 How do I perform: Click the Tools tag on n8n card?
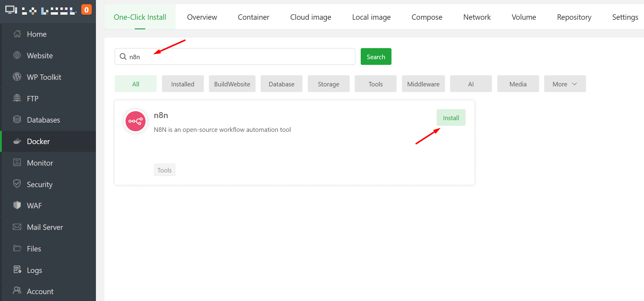click(x=164, y=170)
